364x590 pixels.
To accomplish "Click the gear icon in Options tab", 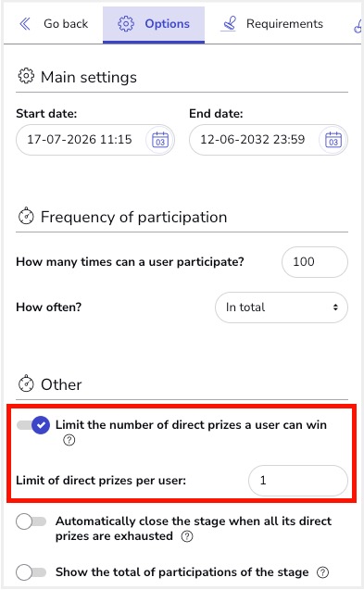I will click(126, 24).
